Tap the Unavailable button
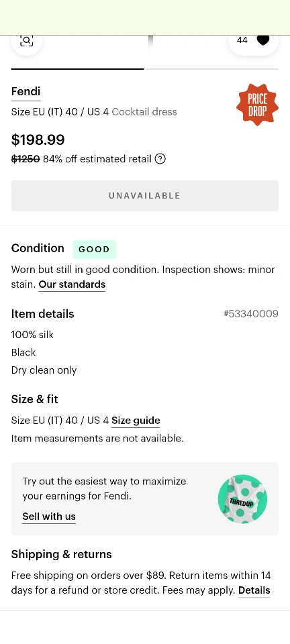This screenshot has height=644, width=290. pos(144,196)
